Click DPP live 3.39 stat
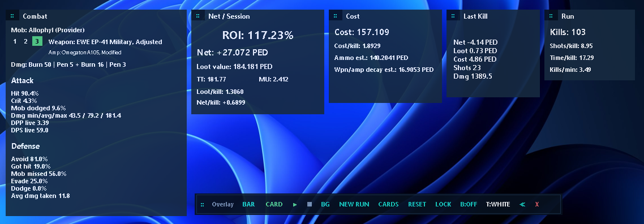 pos(30,123)
